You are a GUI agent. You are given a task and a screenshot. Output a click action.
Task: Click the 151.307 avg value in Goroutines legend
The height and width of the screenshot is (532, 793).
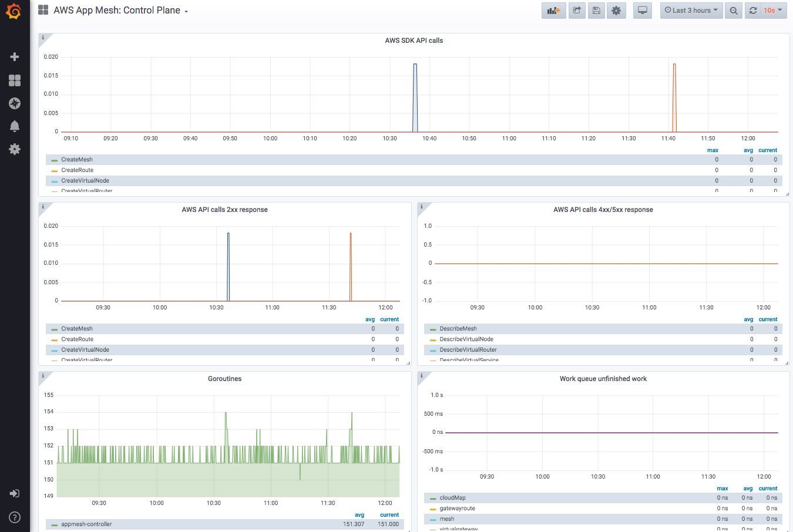(354, 524)
